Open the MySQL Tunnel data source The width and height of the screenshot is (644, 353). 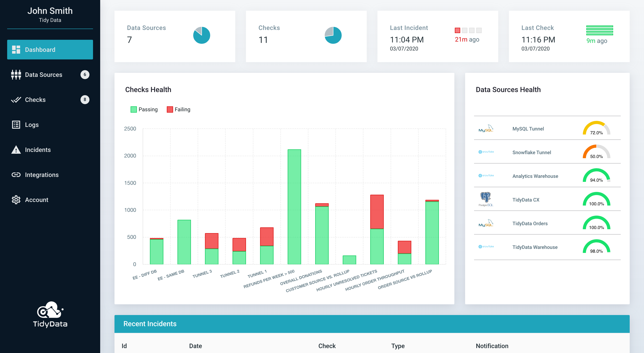(x=528, y=129)
